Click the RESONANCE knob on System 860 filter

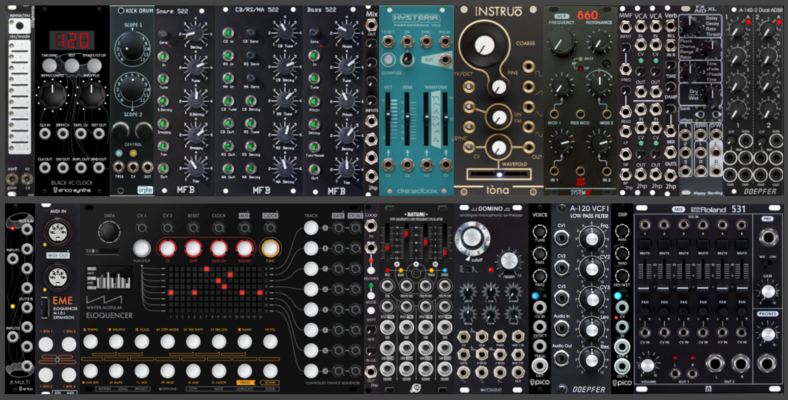pyautogui.click(x=599, y=42)
